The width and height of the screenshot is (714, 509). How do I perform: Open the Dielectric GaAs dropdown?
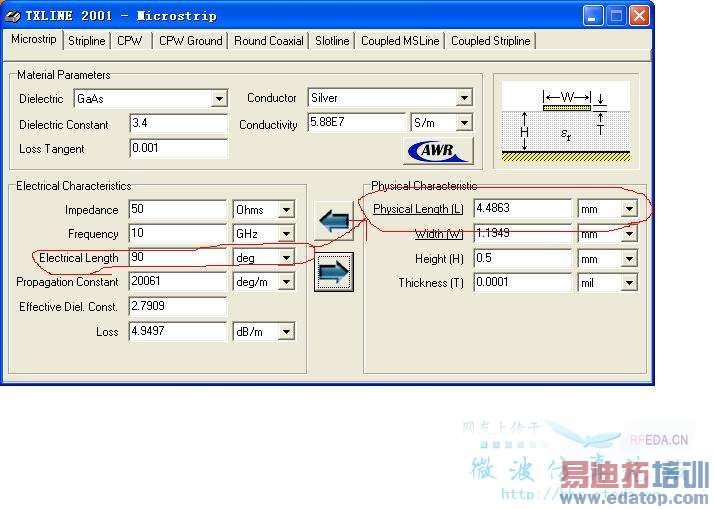coord(219,98)
